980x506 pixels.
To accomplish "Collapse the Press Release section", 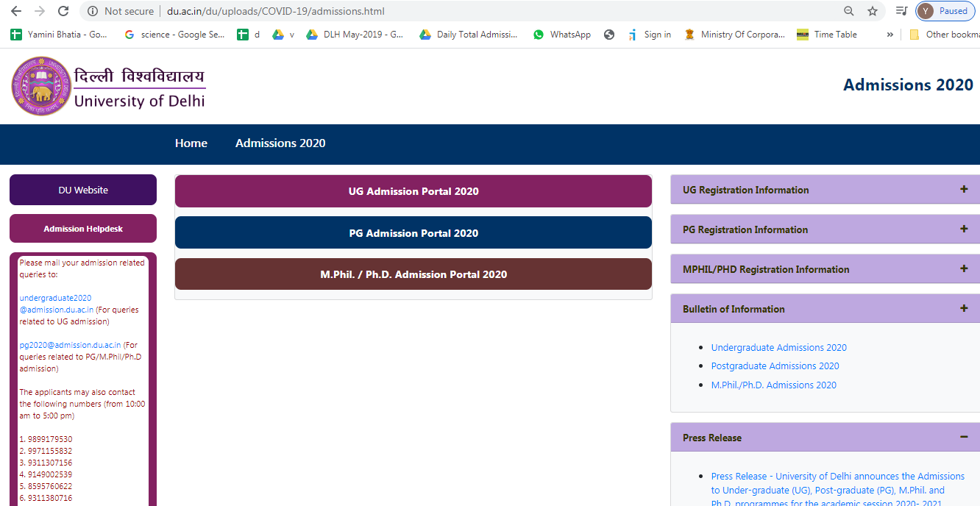I will [825, 438].
